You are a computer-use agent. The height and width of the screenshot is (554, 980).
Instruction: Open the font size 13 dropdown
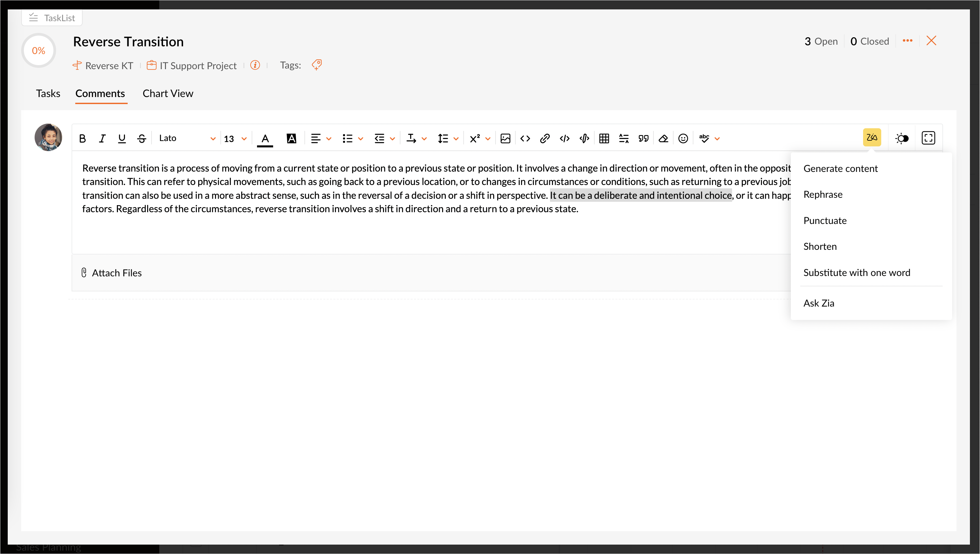235,138
